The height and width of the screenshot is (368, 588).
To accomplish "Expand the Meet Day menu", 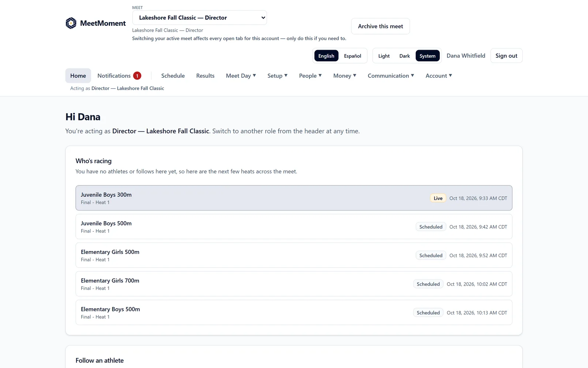I will [x=241, y=76].
